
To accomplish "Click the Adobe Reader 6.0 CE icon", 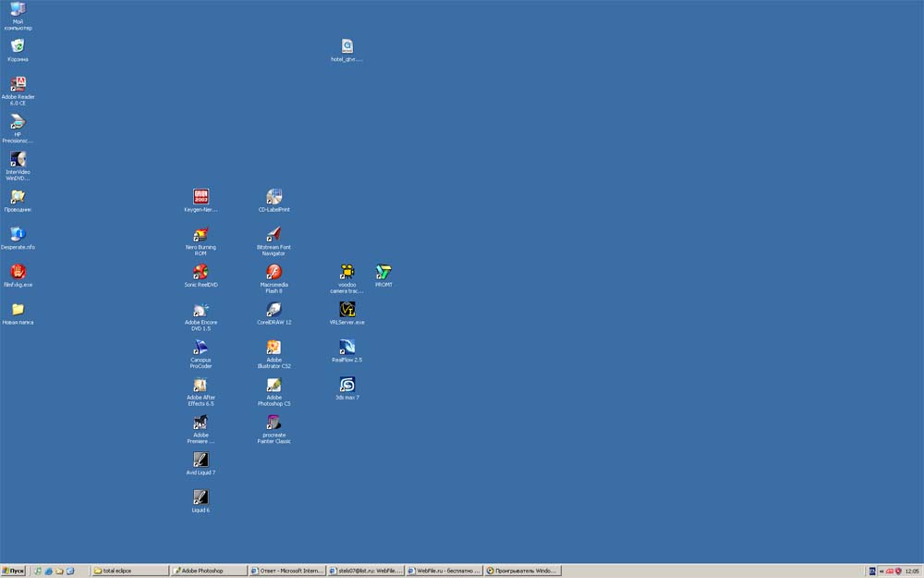I will [x=18, y=84].
